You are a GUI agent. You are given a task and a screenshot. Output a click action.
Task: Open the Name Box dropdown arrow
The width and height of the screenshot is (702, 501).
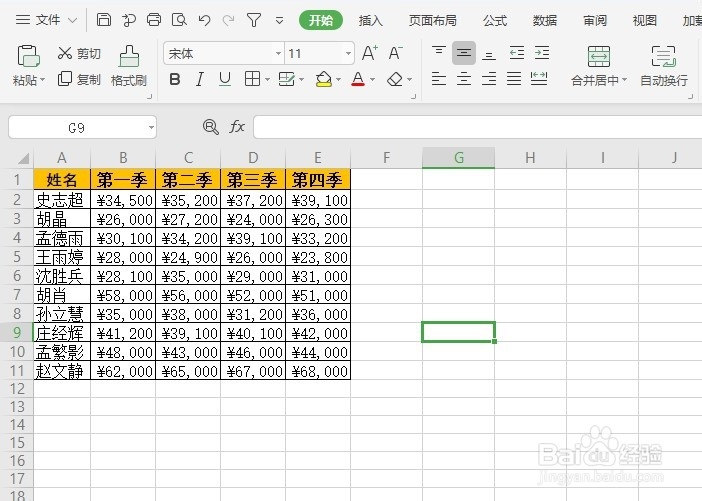coord(151,128)
